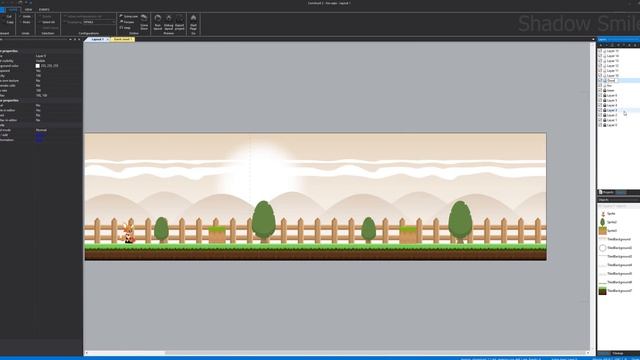Image resolution: width=640 pixels, height=360 pixels.
Task: Click the Sprite fox icon in Objects
Action: click(602, 213)
